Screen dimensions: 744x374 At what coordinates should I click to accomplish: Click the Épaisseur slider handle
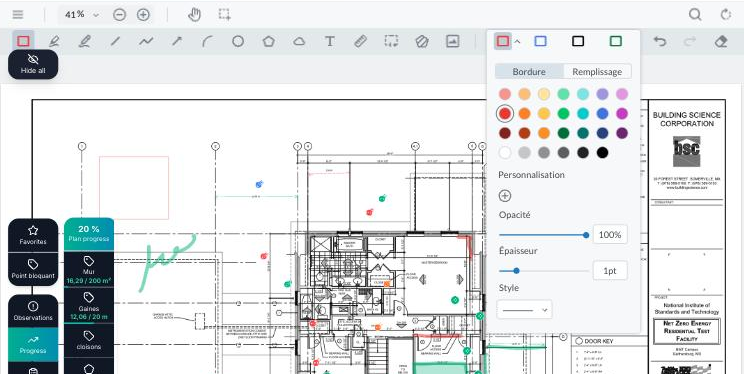coord(516,271)
